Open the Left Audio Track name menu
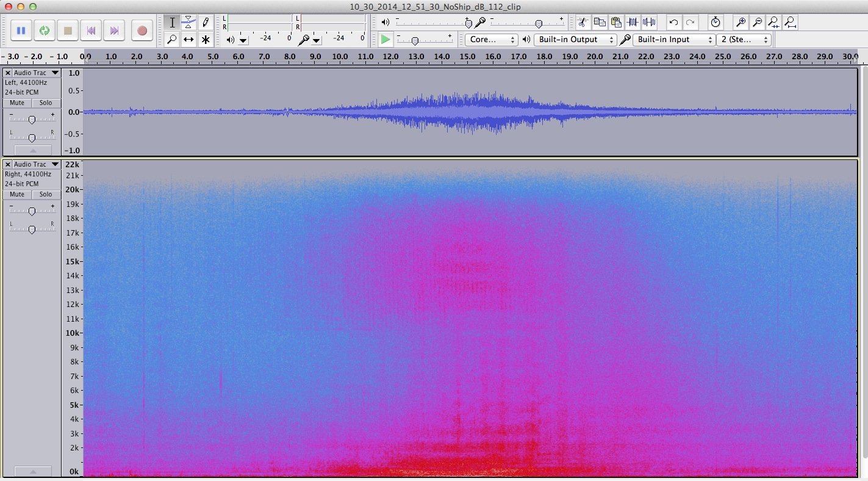 pos(36,73)
